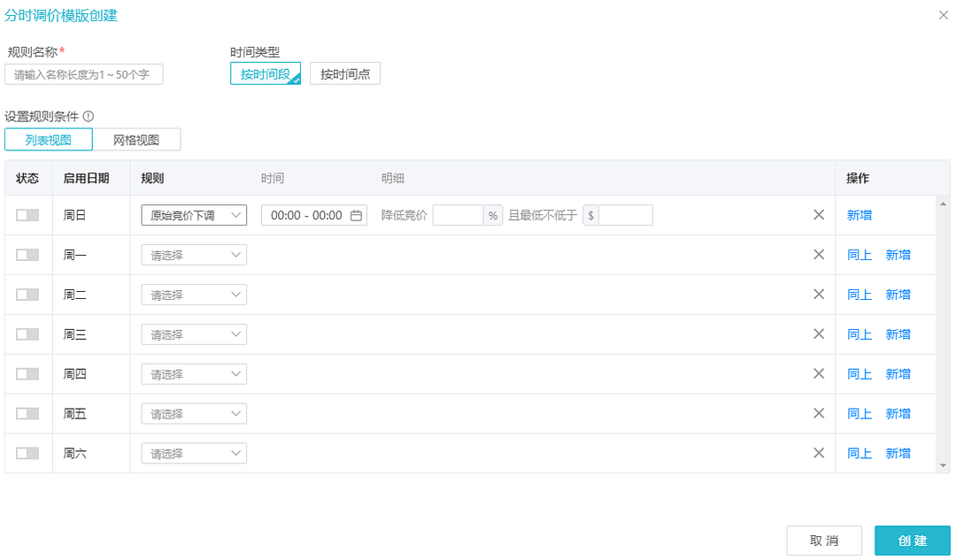Enable the 周三 status switch
956x560 pixels.
point(27,334)
